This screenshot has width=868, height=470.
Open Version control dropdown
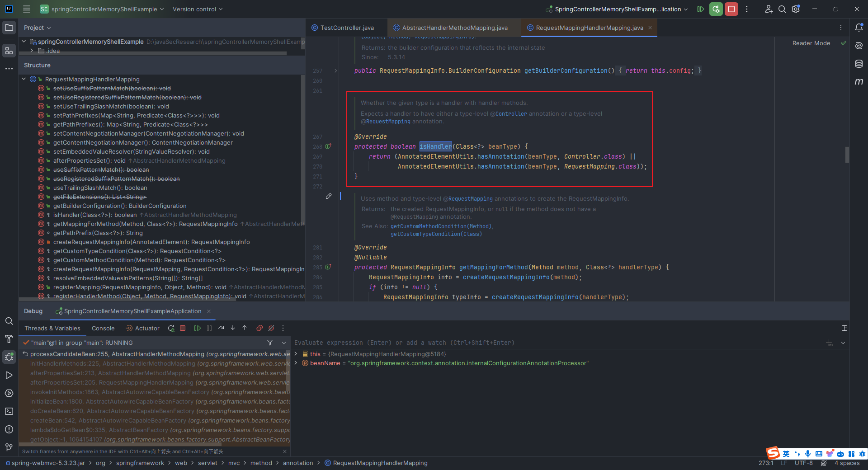click(x=198, y=9)
